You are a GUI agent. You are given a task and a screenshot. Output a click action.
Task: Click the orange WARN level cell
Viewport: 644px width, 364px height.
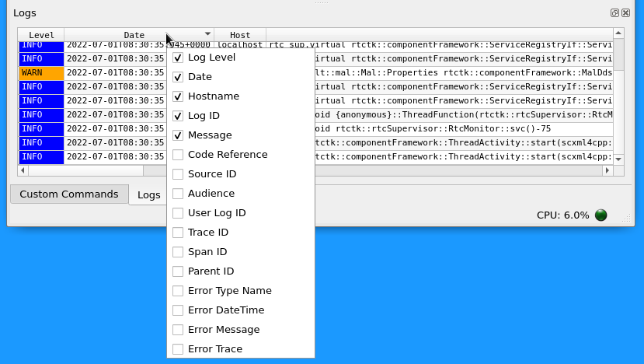[x=41, y=72]
